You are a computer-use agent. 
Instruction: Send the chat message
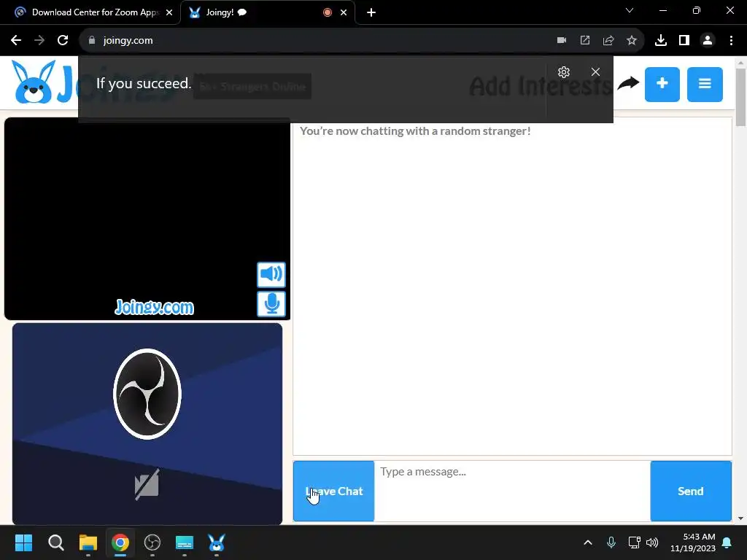pos(690,491)
